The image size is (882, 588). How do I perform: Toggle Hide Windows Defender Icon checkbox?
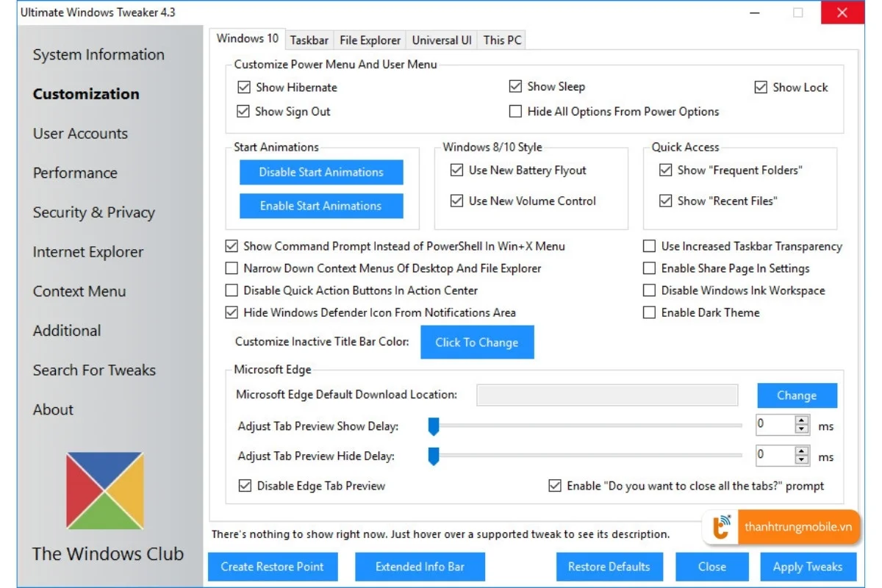232,312
